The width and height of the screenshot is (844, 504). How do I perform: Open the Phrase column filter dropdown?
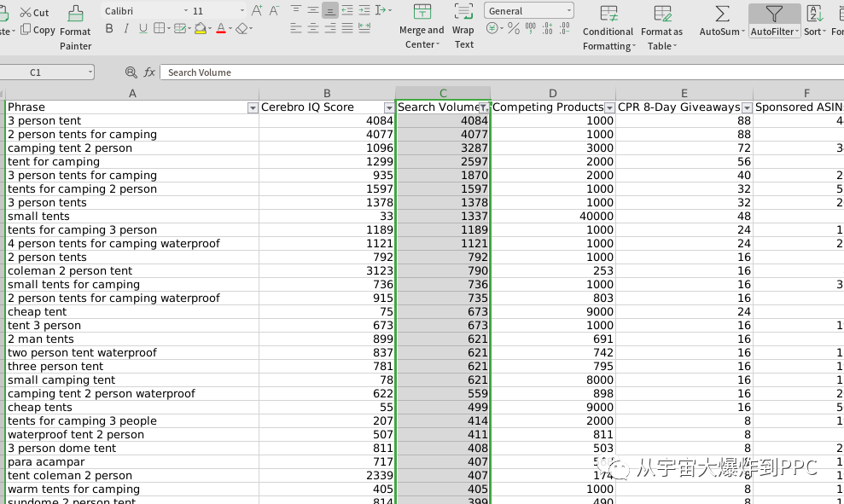(x=252, y=107)
